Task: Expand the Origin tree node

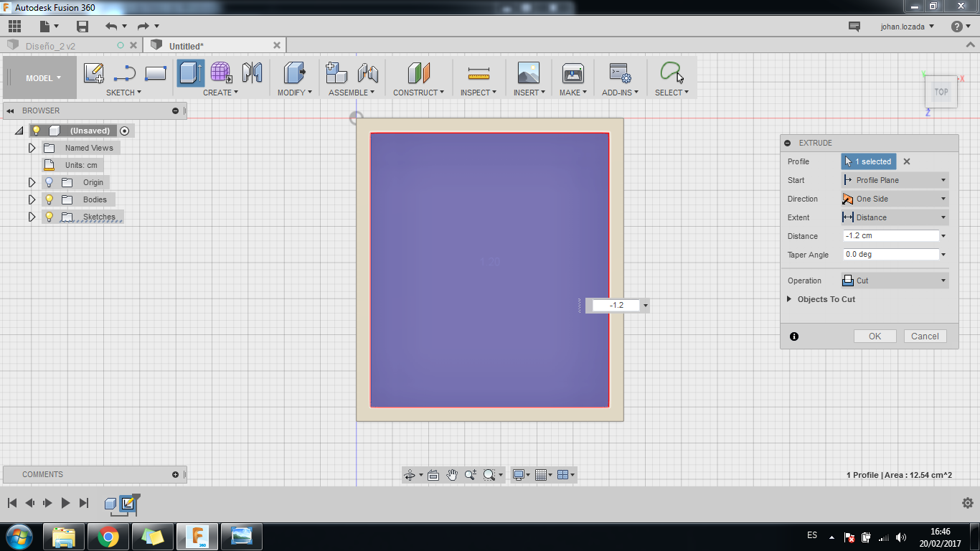Action: point(32,182)
